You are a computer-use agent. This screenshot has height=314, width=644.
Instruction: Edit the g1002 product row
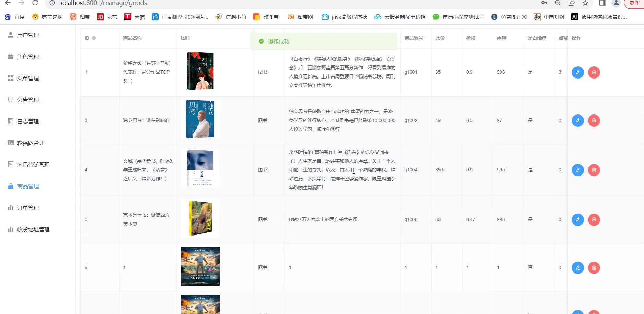(578, 120)
